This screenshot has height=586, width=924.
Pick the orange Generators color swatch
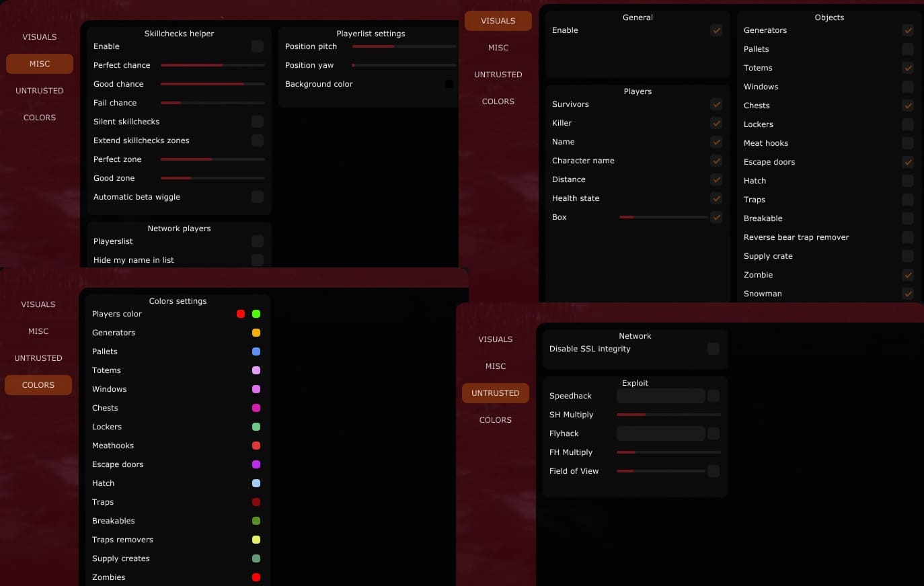[x=256, y=333]
